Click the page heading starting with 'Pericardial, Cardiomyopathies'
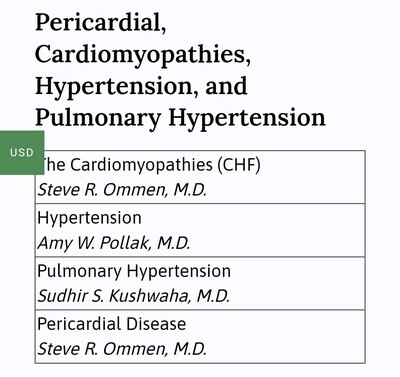 point(180,70)
